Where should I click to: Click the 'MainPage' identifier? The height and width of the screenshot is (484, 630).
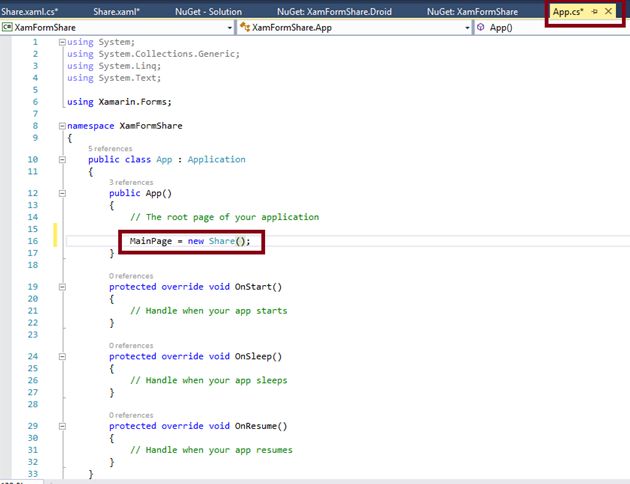(x=151, y=241)
